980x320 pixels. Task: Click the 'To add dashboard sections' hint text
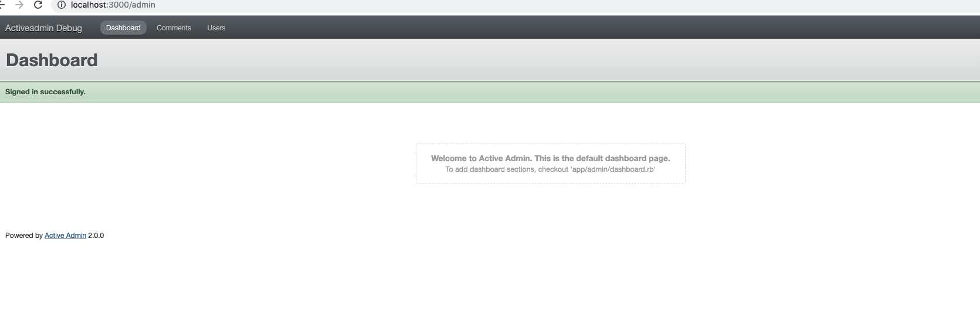pyautogui.click(x=550, y=169)
